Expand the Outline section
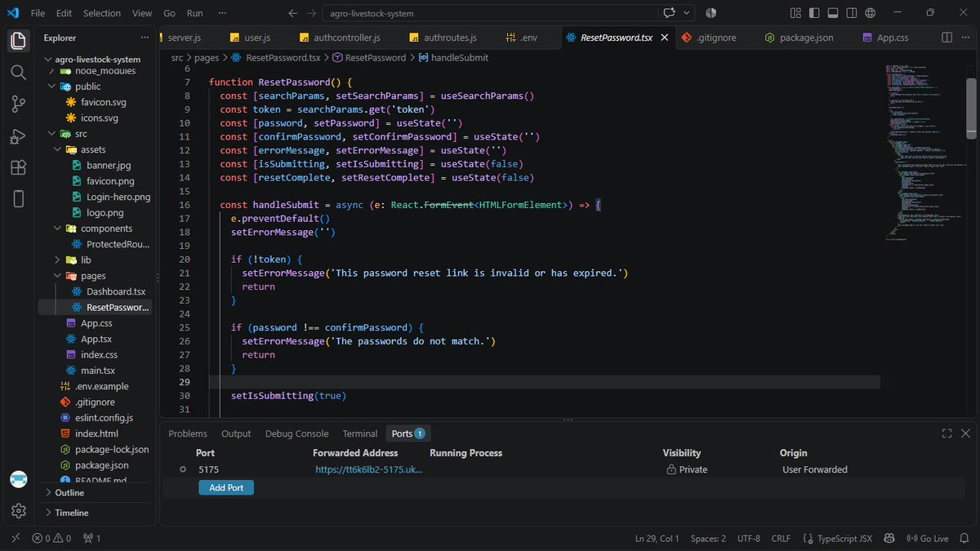 click(x=69, y=492)
